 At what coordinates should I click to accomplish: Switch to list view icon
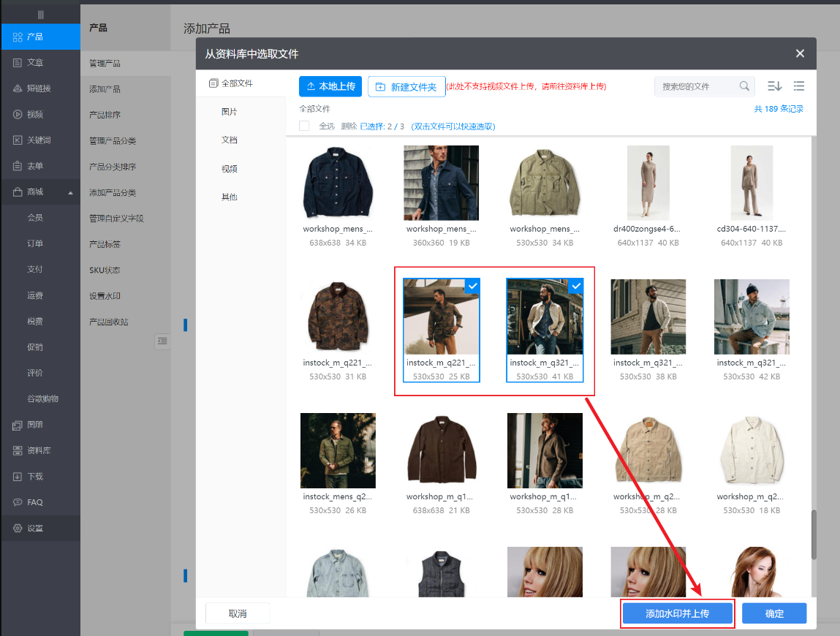pos(799,86)
